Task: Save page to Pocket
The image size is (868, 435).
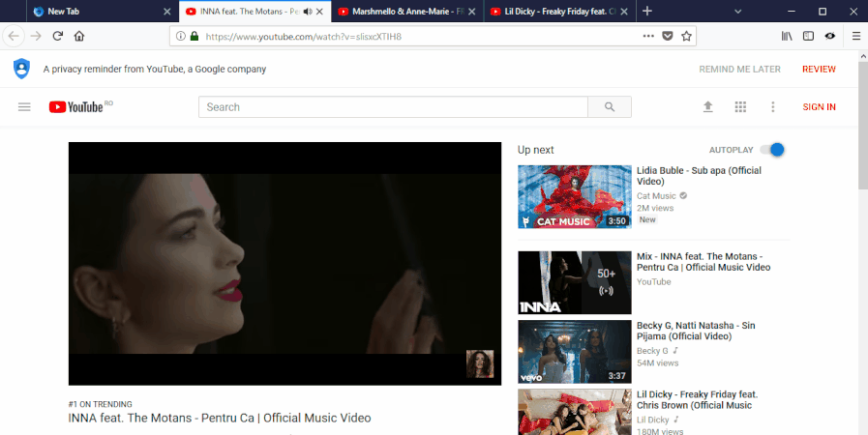Action: (x=668, y=36)
